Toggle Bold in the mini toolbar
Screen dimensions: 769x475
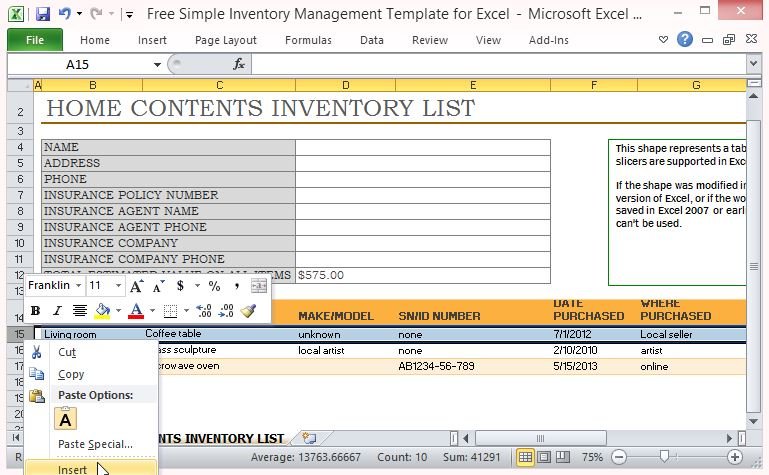click(x=36, y=311)
